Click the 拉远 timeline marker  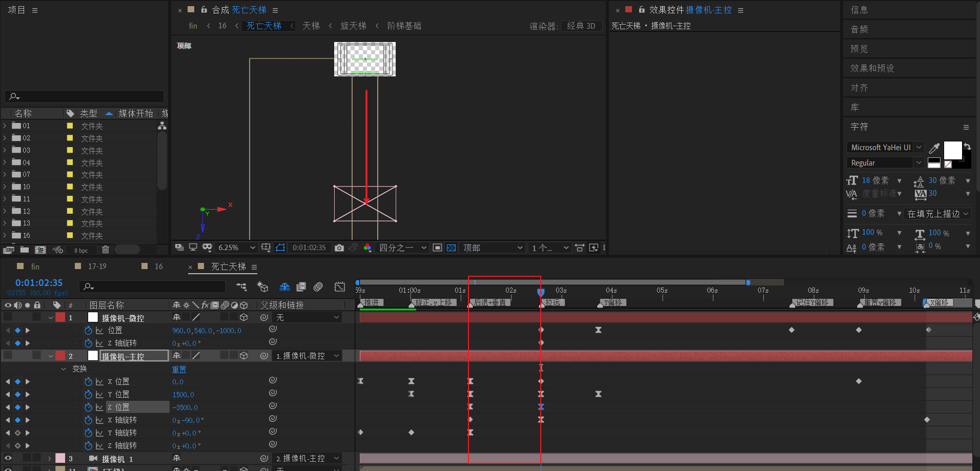point(553,303)
